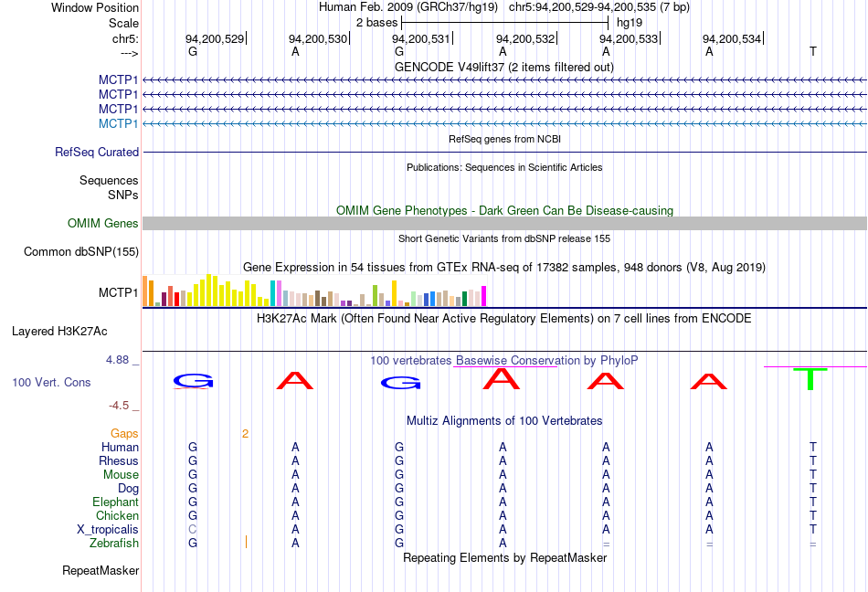The image size is (868, 592).
Task: Click 'Repeating Elements by RepeatMasker' title
Action: [504, 557]
